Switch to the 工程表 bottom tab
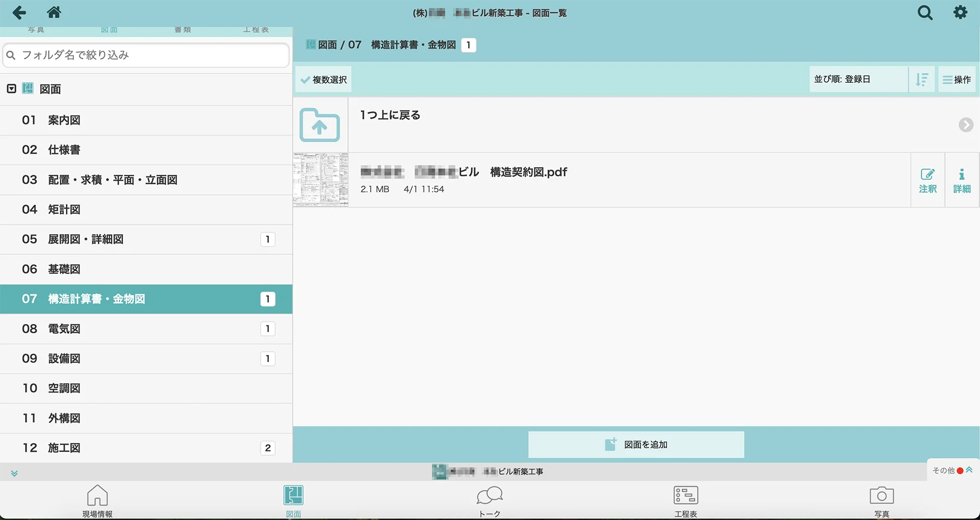The width and height of the screenshot is (980, 520). 685,500
